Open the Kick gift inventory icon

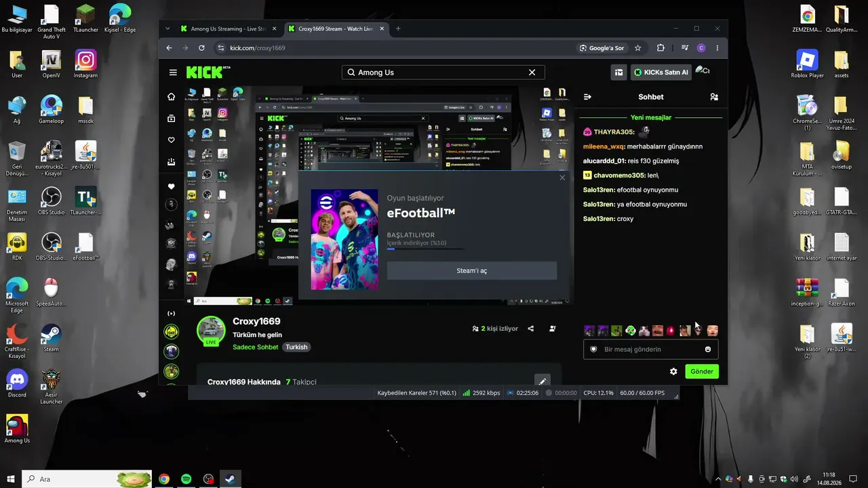click(x=618, y=73)
